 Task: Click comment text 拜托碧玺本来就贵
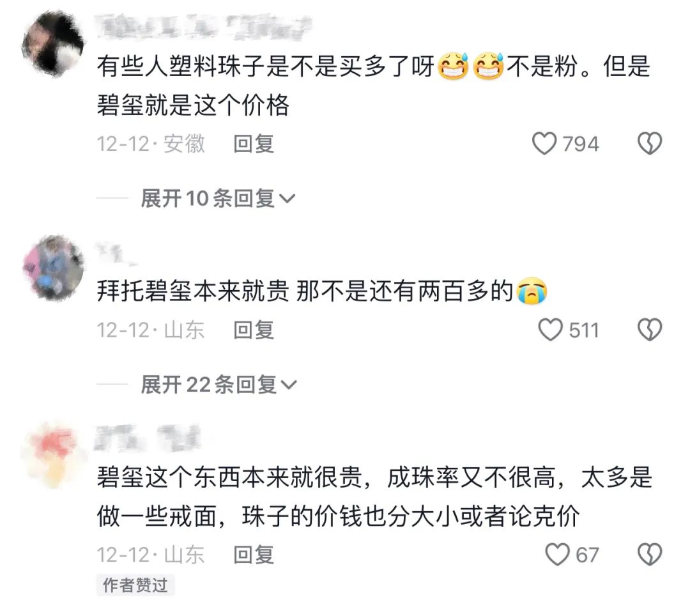point(193,291)
